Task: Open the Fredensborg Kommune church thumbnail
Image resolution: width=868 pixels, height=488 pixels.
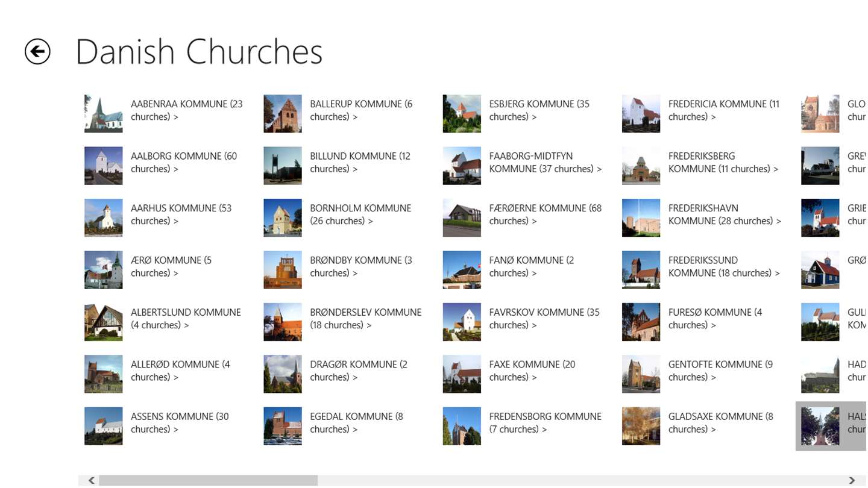Action: point(462,427)
